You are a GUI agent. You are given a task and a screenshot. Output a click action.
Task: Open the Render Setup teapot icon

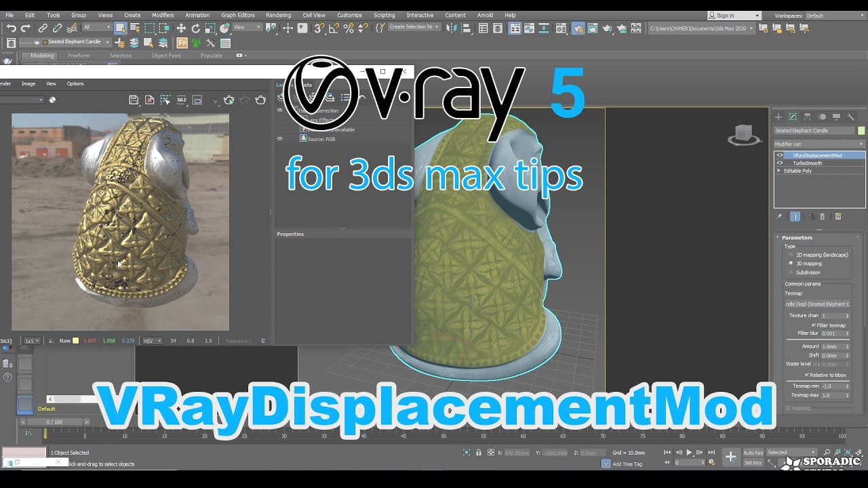[578, 28]
